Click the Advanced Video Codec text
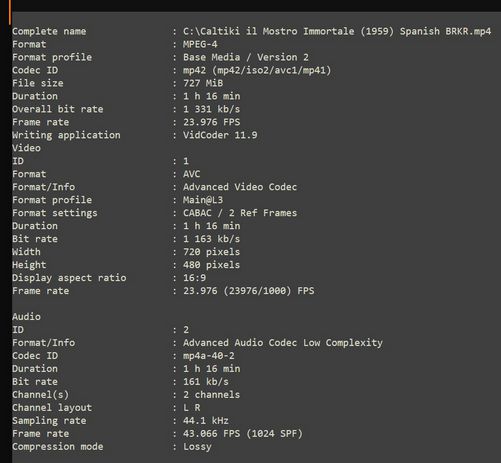 click(240, 187)
